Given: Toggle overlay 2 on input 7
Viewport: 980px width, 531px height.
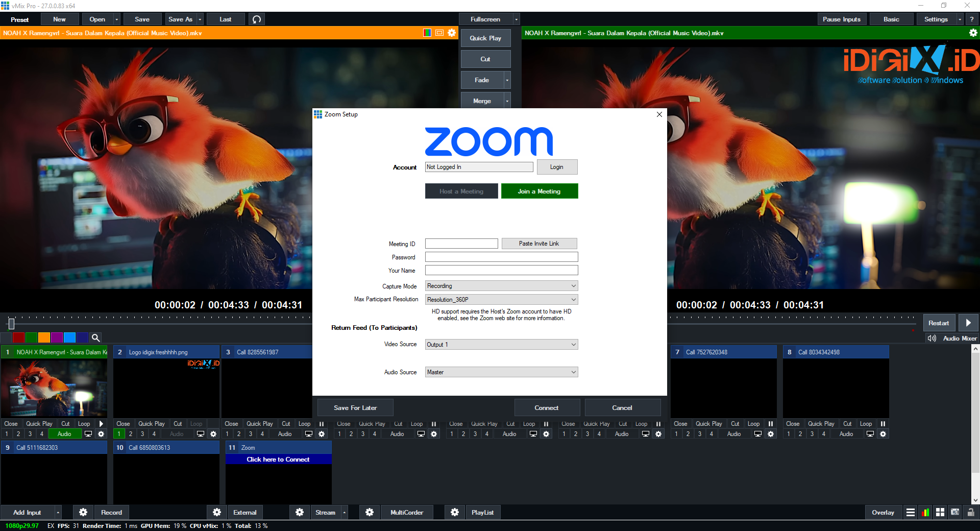Looking at the screenshot, I should pyautogui.click(x=688, y=434).
